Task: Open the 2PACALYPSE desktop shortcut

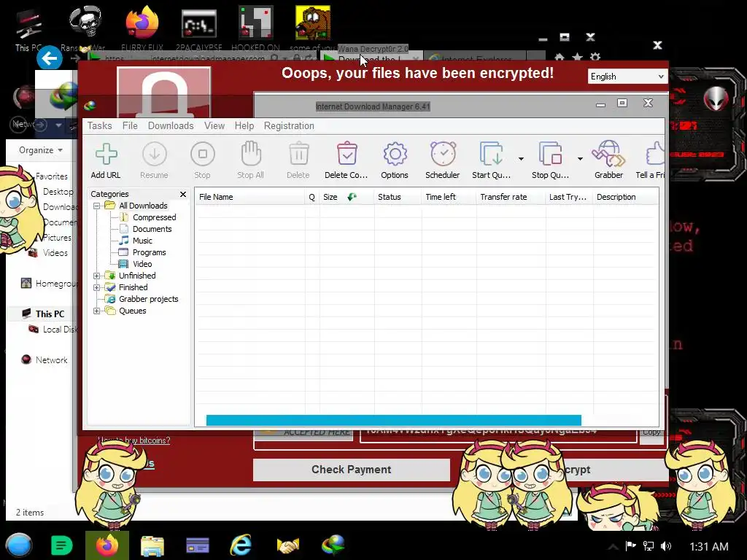Action: click(198, 28)
